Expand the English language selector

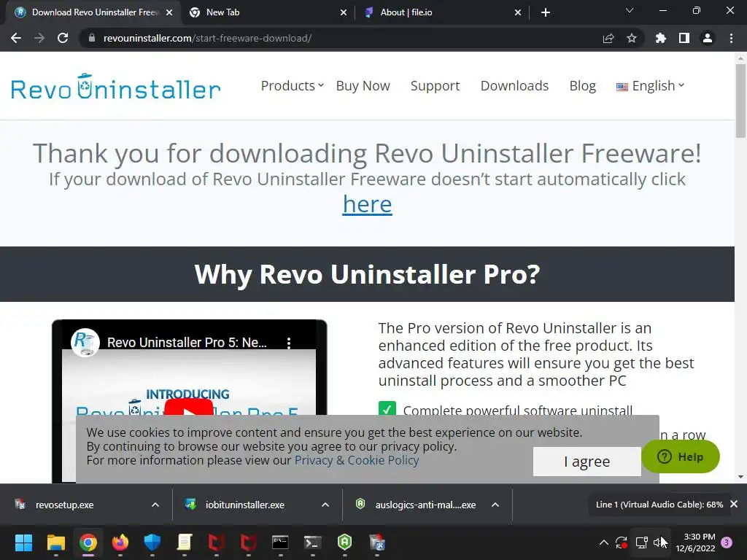(x=650, y=86)
